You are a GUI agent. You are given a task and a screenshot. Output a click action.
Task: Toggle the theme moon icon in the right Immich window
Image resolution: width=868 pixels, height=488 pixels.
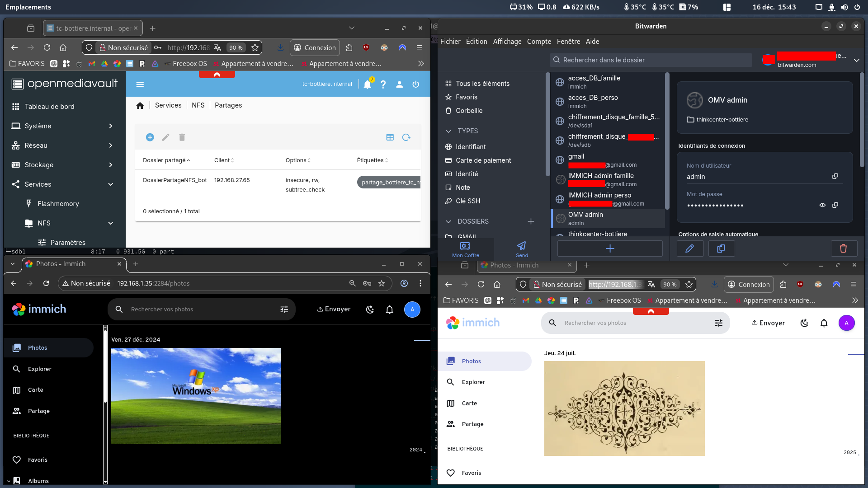(x=804, y=323)
